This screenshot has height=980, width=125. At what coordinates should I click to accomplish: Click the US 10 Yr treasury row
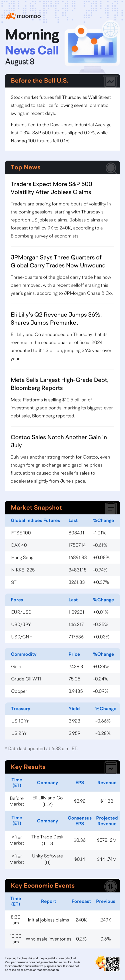click(x=62, y=721)
